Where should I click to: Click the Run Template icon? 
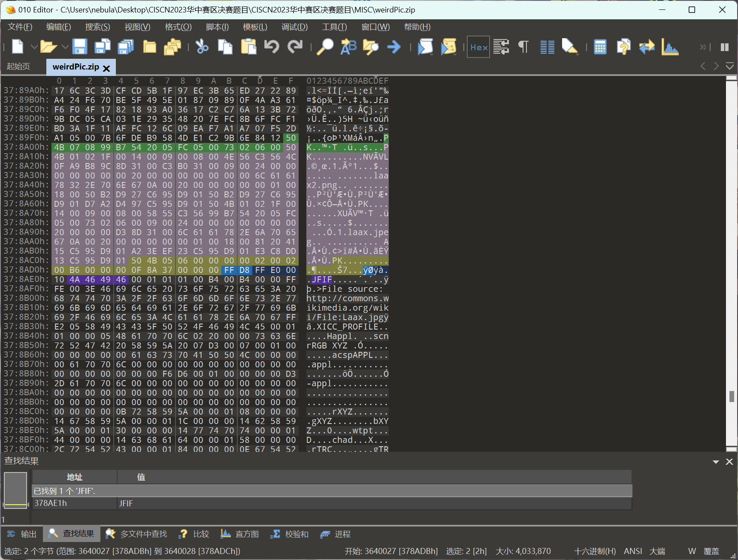click(x=448, y=46)
